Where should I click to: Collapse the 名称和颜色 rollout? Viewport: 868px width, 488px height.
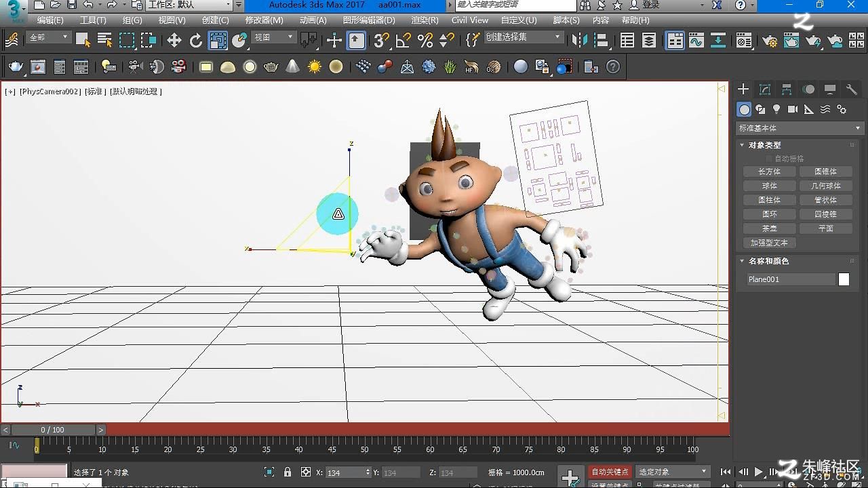[768, 261]
